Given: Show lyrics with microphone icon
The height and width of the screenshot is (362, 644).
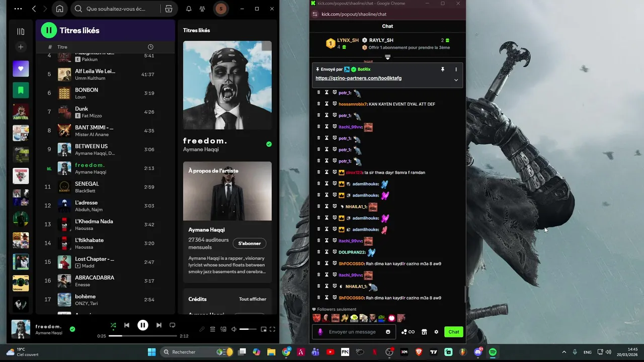Looking at the screenshot, I should 202,329.
